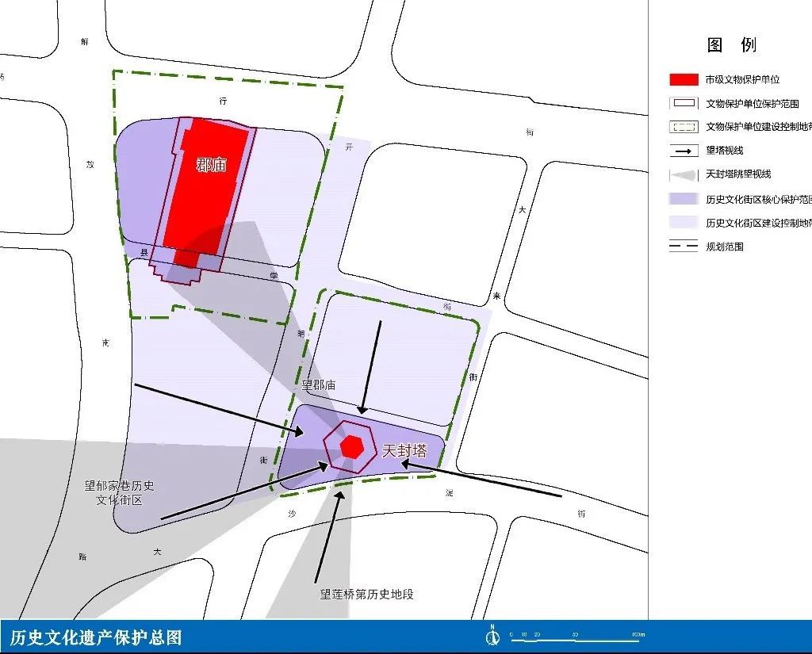Click the 路 road label
812x654 pixels.
82,557
